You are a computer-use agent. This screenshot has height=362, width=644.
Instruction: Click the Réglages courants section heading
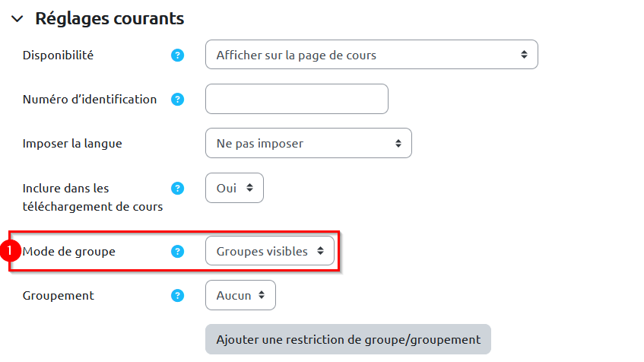click(x=109, y=18)
